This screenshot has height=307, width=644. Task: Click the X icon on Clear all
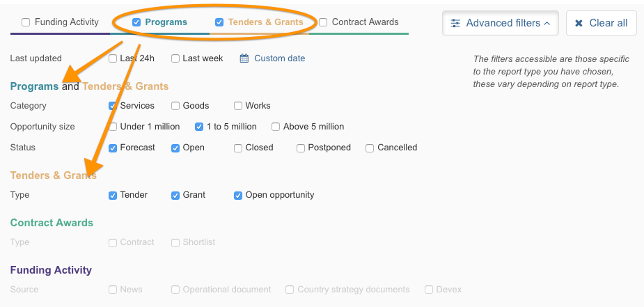pyautogui.click(x=579, y=23)
